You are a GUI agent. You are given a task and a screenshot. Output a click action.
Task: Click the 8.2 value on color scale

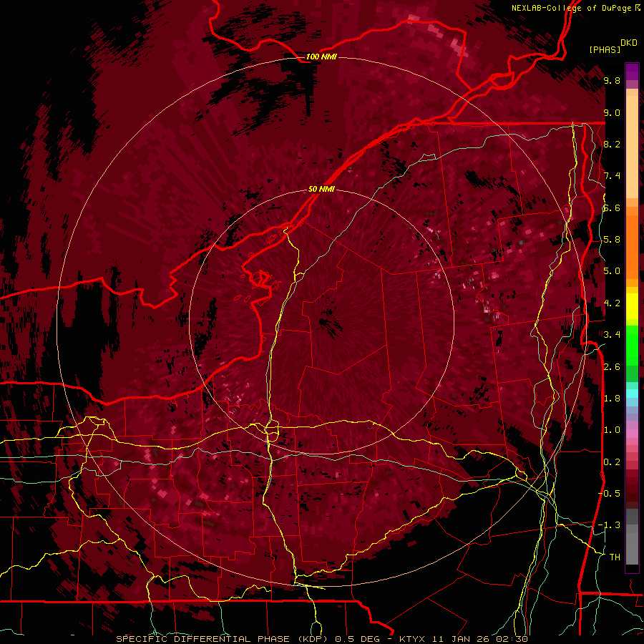point(612,144)
